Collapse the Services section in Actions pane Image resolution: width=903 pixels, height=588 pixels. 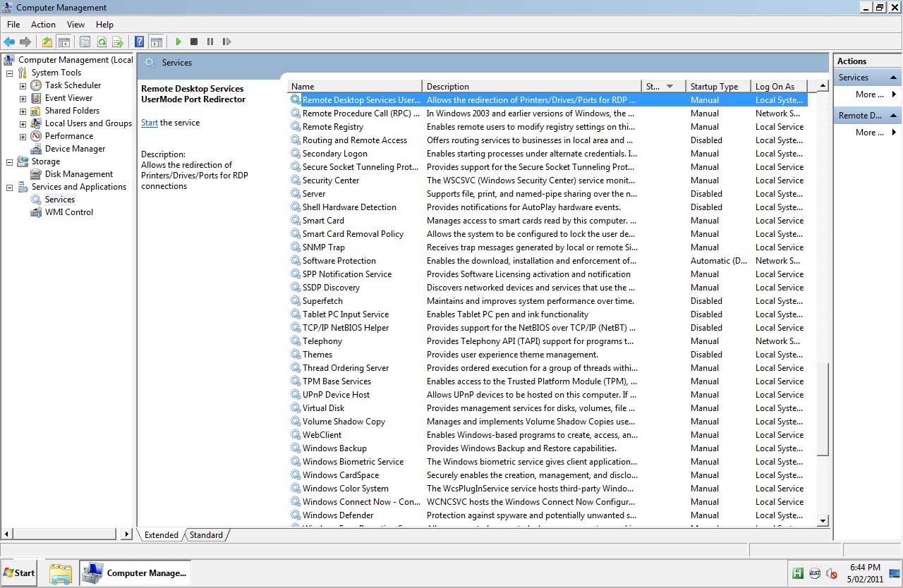point(893,78)
